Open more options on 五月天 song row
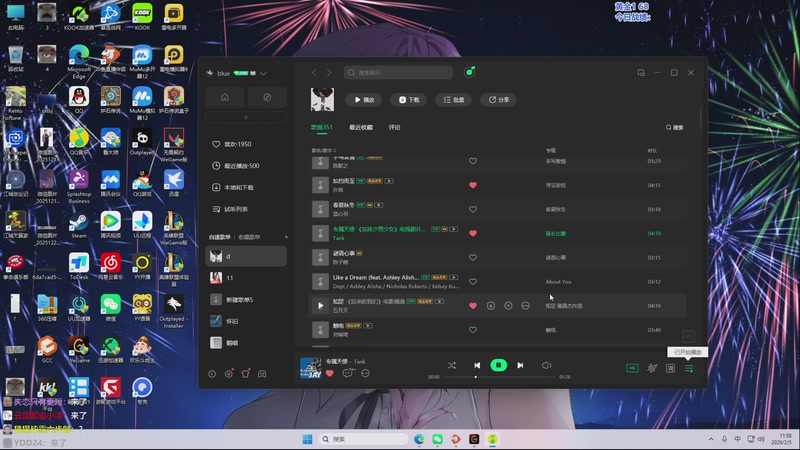The height and width of the screenshot is (450, 800). pyautogui.click(x=526, y=306)
